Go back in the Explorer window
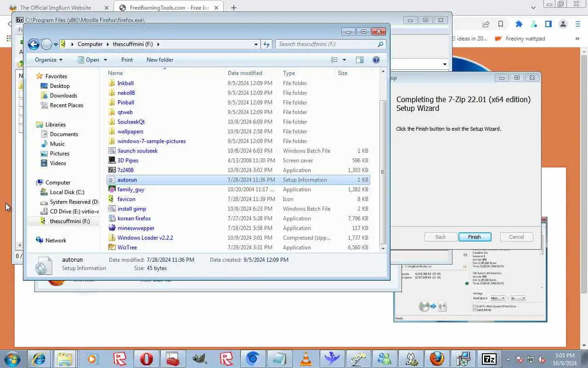This screenshot has height=368, width=588. point(34,44)
